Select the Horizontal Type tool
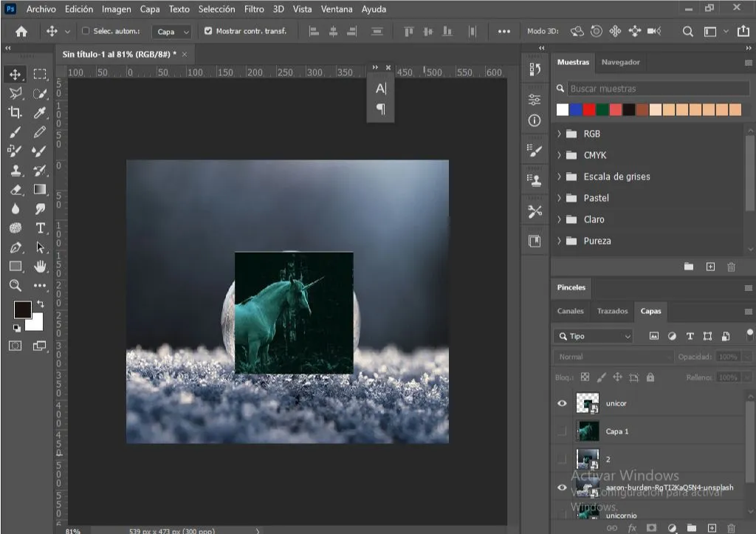 pyautogui.click(x=40, y=227)
